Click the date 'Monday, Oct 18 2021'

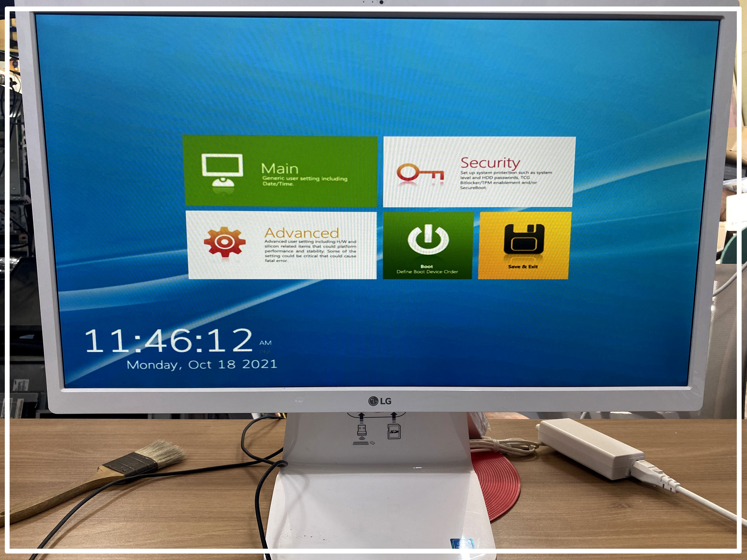[202, 365]
